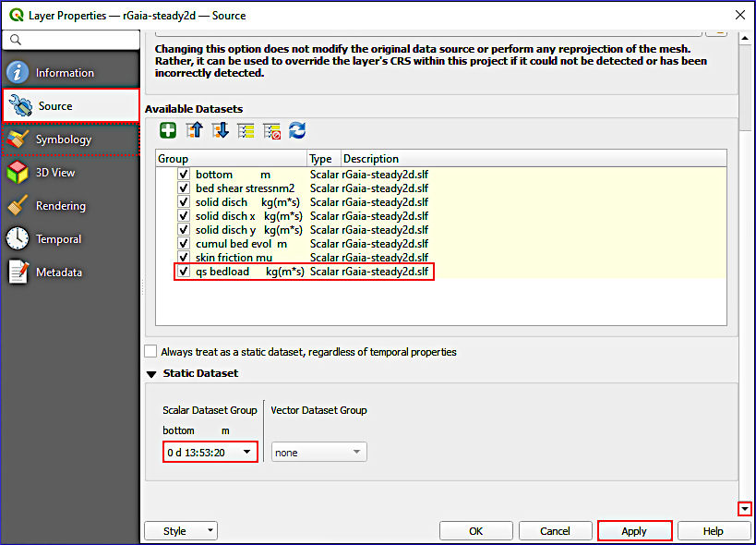Viewport: 756px width, 545px height.
Task: Refresh the available datasets list
Action: tap(297, 130)
